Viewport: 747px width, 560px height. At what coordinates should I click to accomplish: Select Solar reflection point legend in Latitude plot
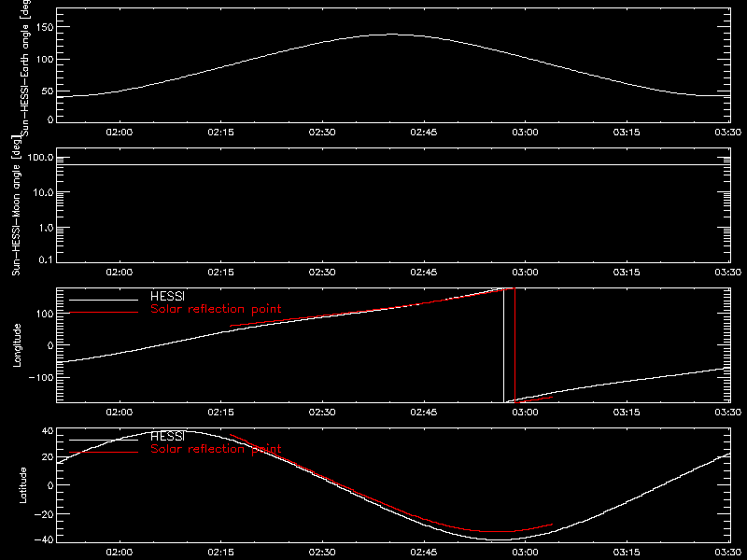tap(216, 449)
